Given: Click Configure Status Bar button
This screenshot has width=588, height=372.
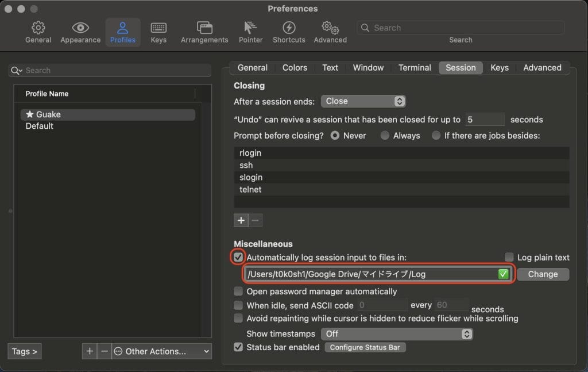Looking at the screenshot, I should (x=365, y=348).
